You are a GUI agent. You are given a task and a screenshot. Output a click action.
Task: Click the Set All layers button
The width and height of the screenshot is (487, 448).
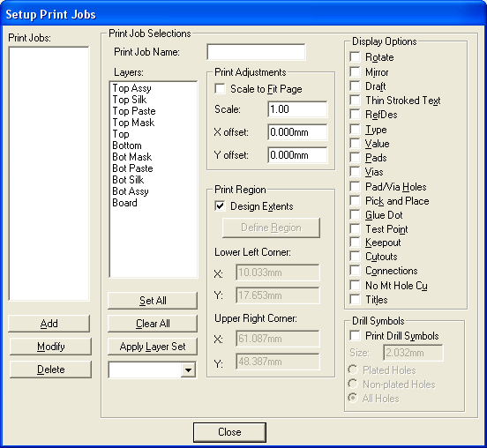tap(153, 300)
